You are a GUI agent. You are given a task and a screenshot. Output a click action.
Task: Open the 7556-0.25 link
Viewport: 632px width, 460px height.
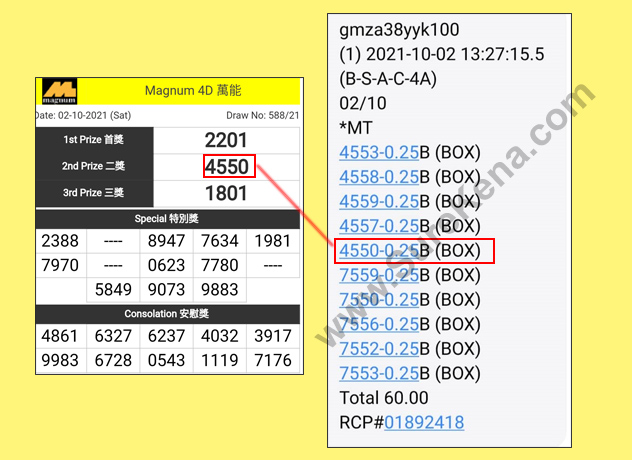tap(379, 325)
